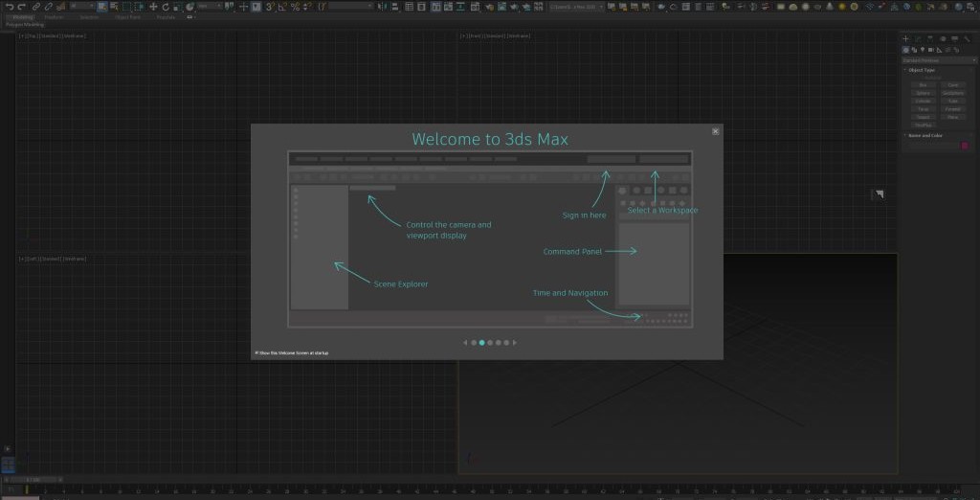Activate the Unlink Selection tool
The width and height of the screenshot is (980, 500).
(48, 7)
